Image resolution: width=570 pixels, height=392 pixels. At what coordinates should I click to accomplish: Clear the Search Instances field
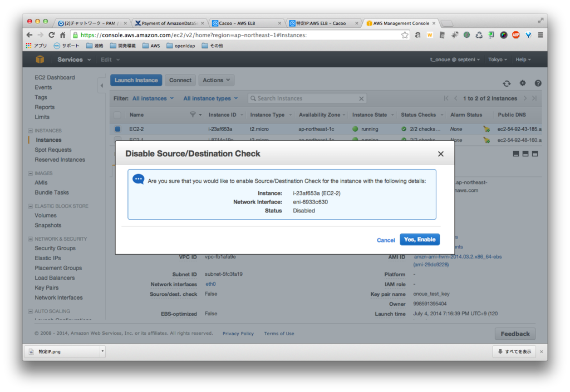[361, 99]
